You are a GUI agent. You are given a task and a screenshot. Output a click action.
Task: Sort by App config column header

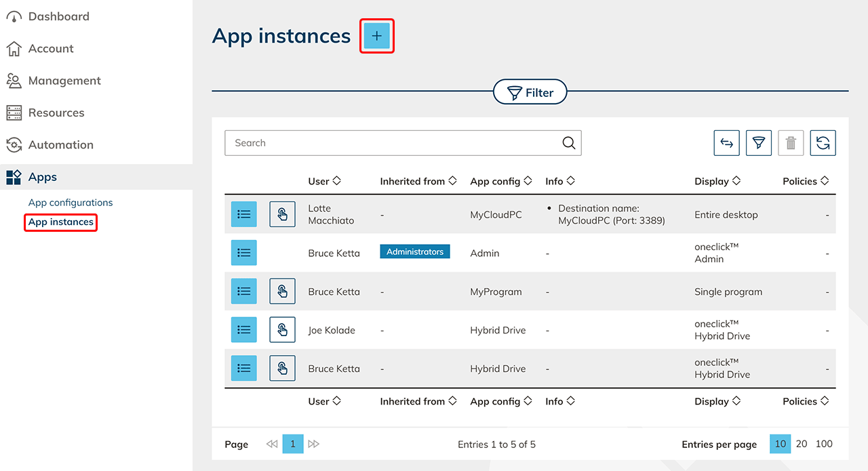point(500,182)
